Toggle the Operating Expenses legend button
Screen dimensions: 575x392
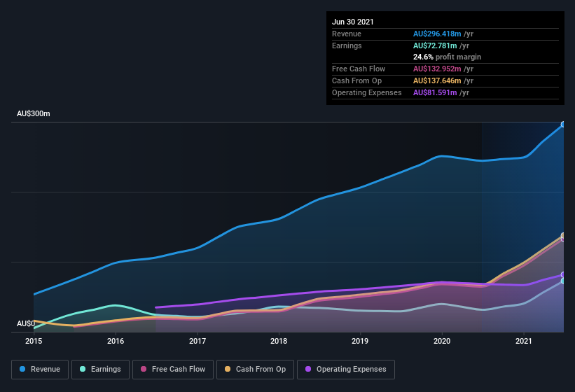click(346, 370)
